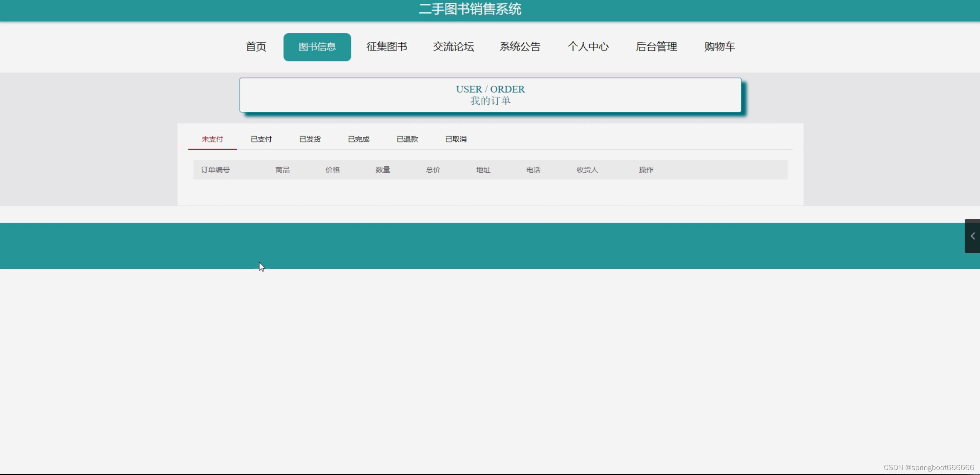980x475 pixels.
Task: Open the 首页 home page
Action: (x=256, y=47)
